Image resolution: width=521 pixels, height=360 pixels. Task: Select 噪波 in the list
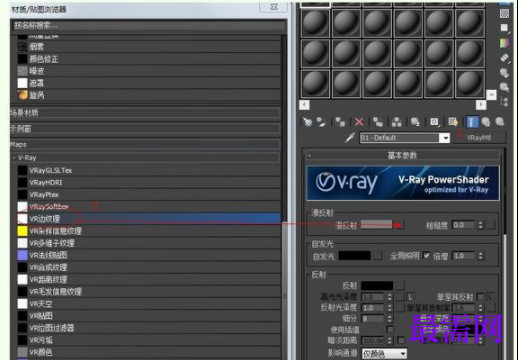point(149,71)
